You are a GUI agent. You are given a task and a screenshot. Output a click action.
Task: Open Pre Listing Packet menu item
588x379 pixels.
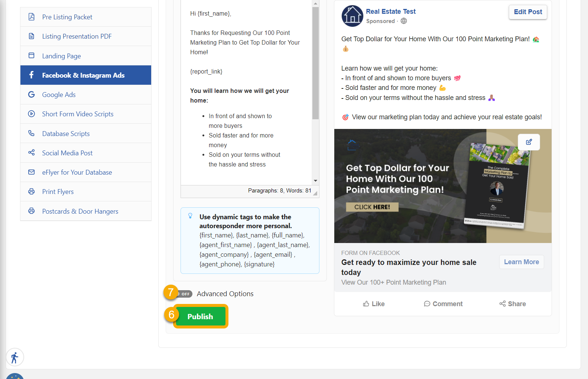tap(86, 17)
